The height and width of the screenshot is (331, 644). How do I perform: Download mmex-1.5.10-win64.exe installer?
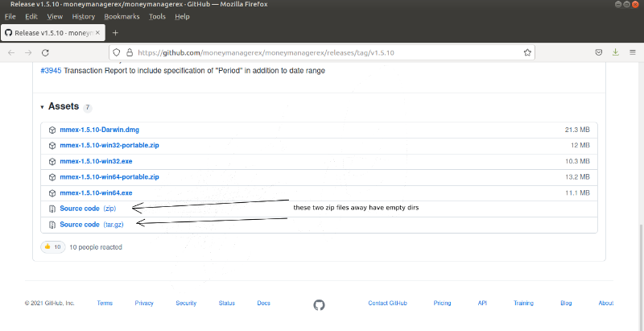coord(96,193)
